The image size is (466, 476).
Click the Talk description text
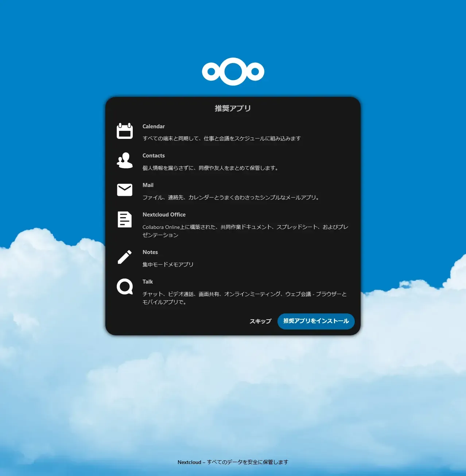tap(245, 298)
